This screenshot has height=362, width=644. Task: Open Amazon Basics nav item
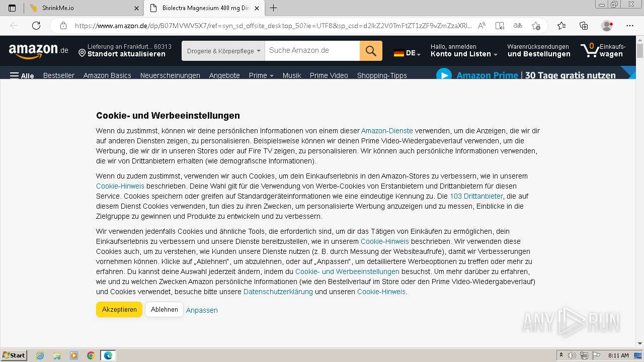107,75
